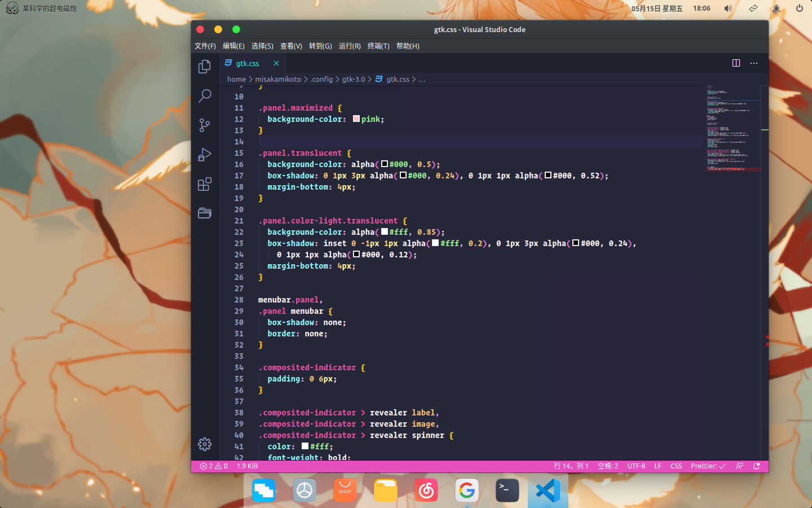The height and width of the screenshot is (508, 812).
Task: Open the Extensions view
Action: 205,184
